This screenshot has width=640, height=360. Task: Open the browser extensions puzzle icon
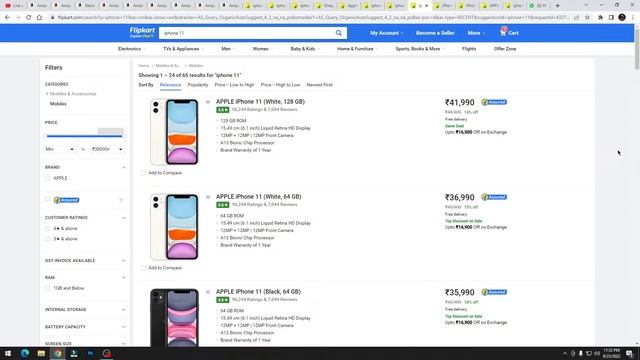point(600,18)
